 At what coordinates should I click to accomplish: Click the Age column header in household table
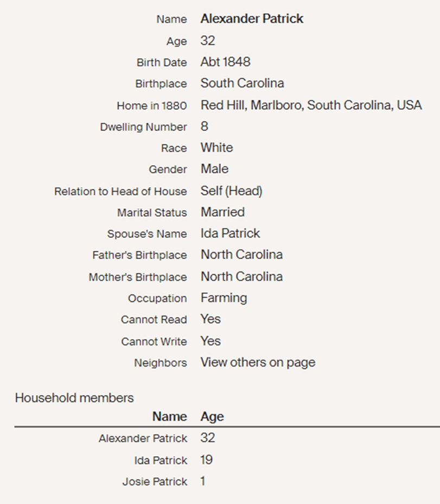tap(212, 417)
